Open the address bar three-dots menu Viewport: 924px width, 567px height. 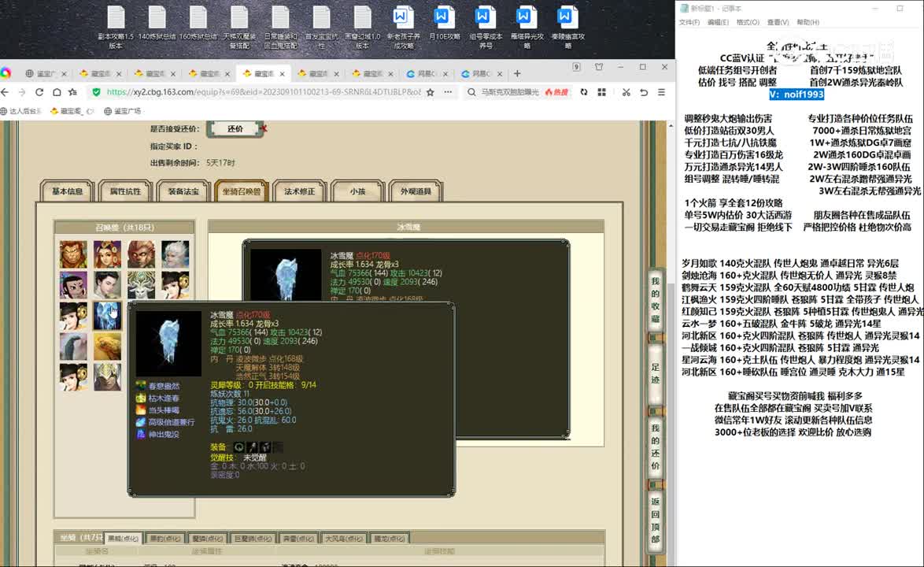pyautogui.click(x=449, y=92)
